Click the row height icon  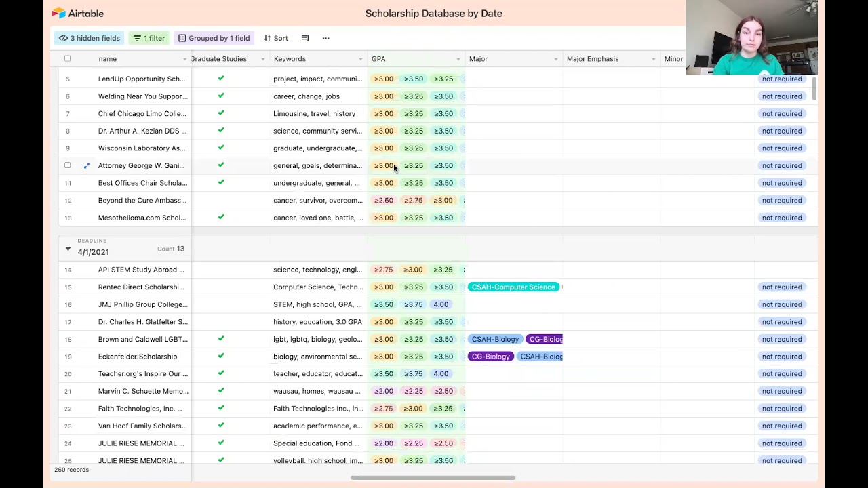[x=305, y=38]
